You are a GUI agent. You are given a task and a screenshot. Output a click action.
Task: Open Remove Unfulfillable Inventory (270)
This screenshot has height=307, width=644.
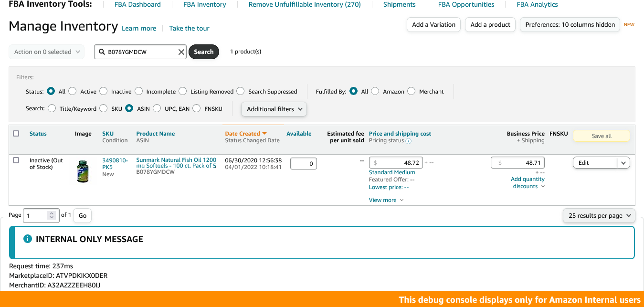pyautogui.click(x=305, y=4)
